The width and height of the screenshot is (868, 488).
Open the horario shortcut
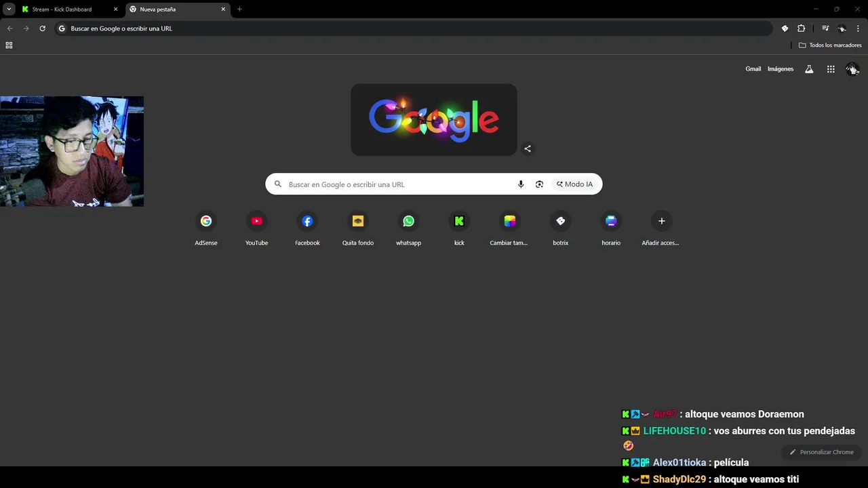[611, 229]
